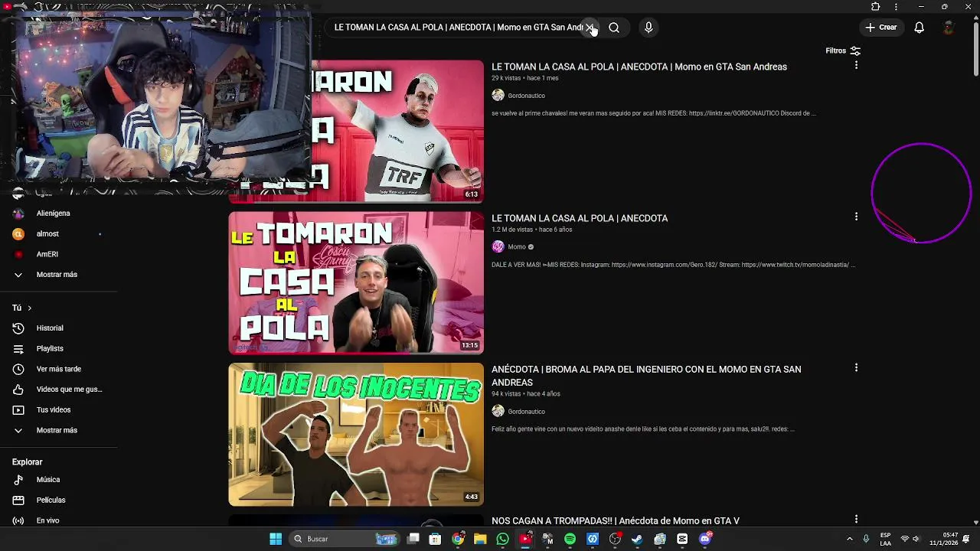Image resolution: width=980 pixels, height=551 pixels.
Task: Expand Mostrar más under subscriptions
Action: click(x=58, y=275)
